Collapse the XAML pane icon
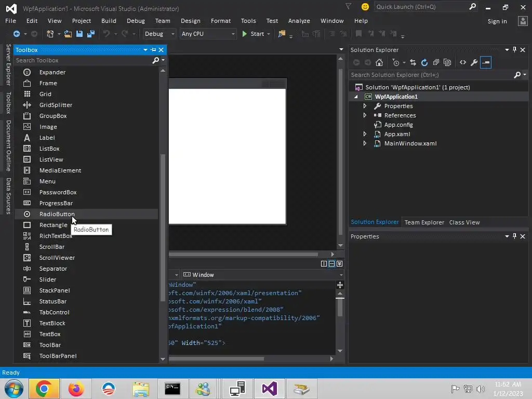Screen dimensions: 532x399 tap(340, 263)
